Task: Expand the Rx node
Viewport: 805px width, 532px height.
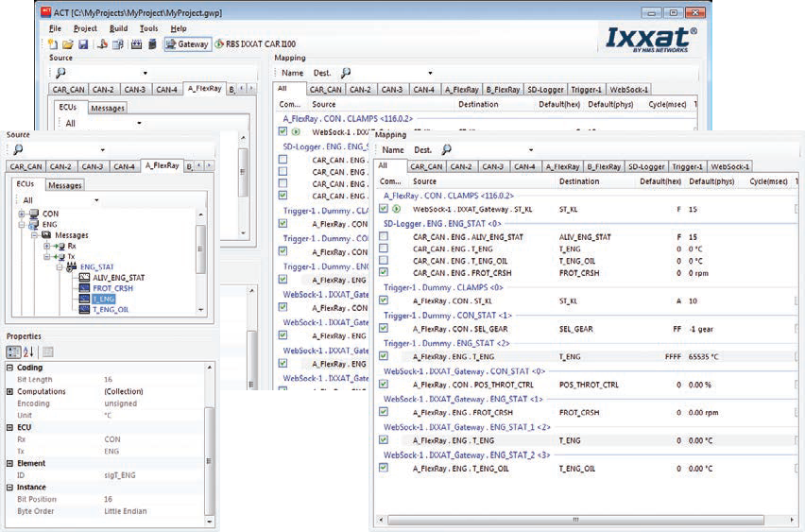Action: pyautogui.click(x=46, y=246)
